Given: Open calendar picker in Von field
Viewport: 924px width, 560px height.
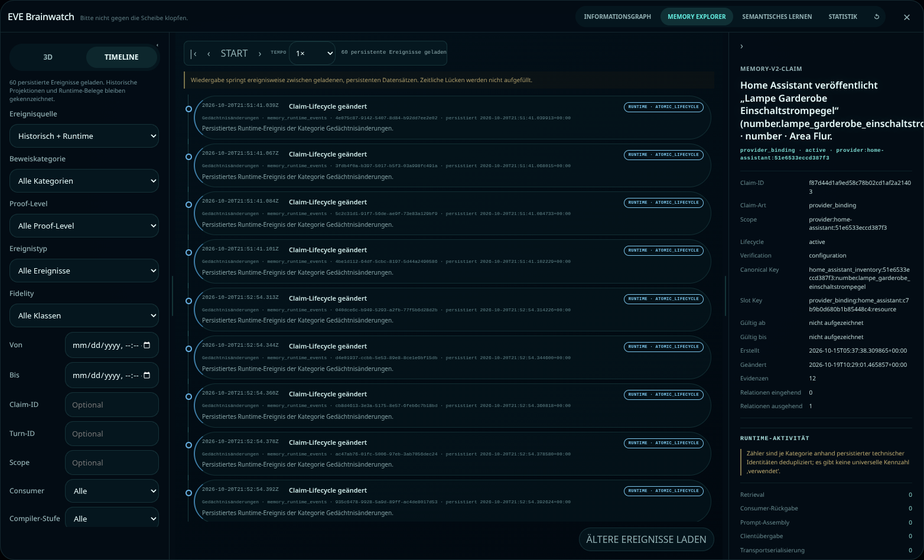Looking at the screenshot, I should tap(147, 345).
